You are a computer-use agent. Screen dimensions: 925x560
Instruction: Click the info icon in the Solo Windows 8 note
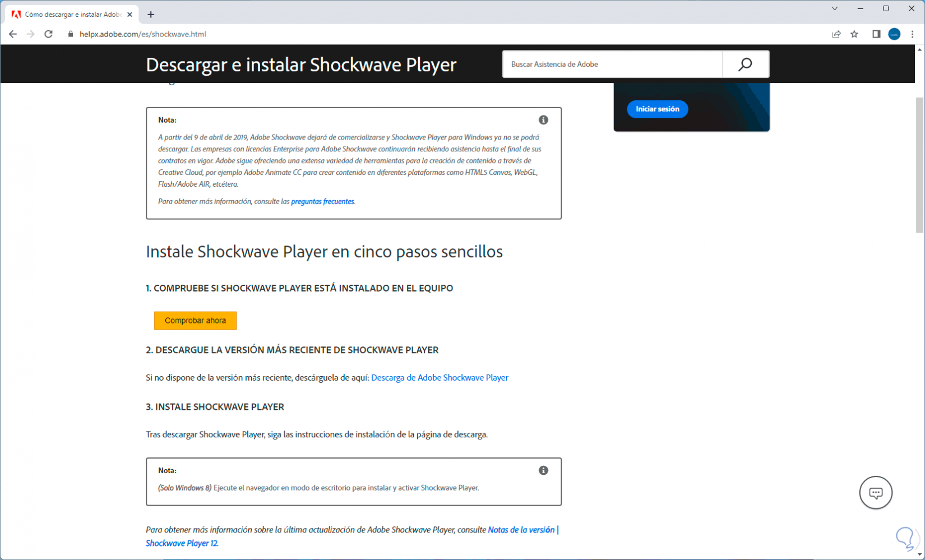pyautogui.click(x=543, y=470)
